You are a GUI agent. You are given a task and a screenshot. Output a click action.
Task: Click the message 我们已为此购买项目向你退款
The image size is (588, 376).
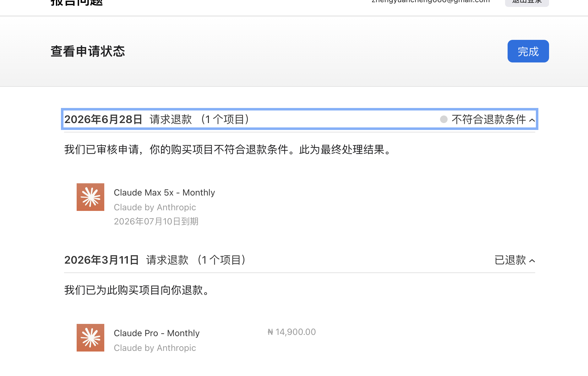(137, 290)
